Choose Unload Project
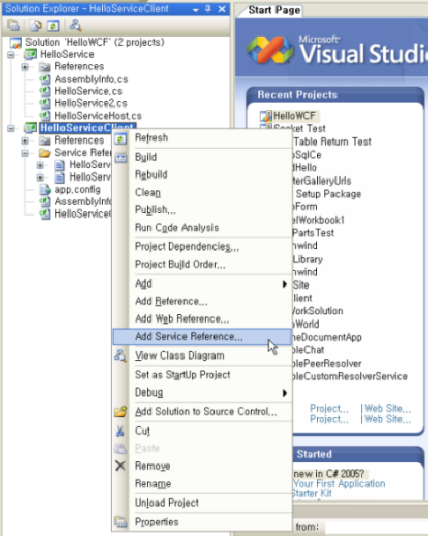 (166, 503)
